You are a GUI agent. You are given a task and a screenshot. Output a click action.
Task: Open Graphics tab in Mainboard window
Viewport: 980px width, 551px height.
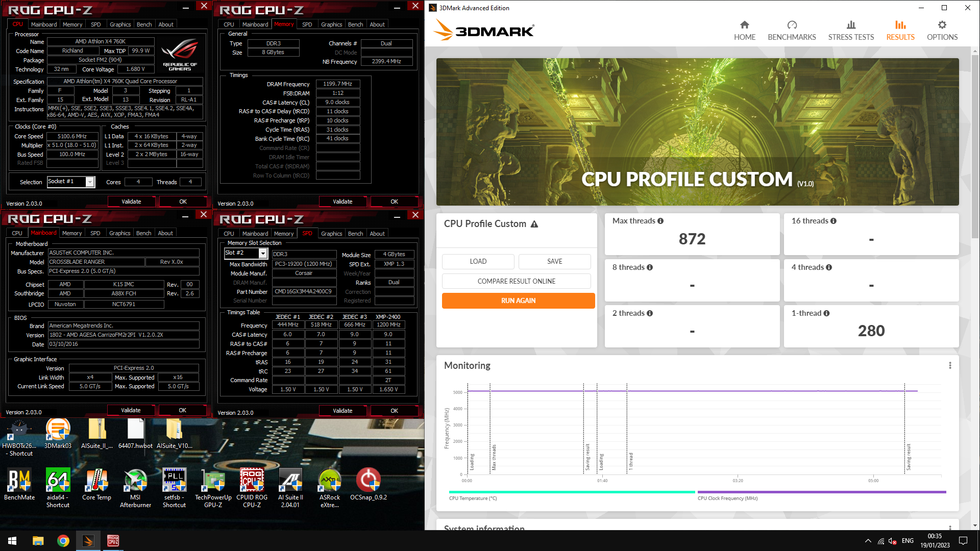[120, 233]
